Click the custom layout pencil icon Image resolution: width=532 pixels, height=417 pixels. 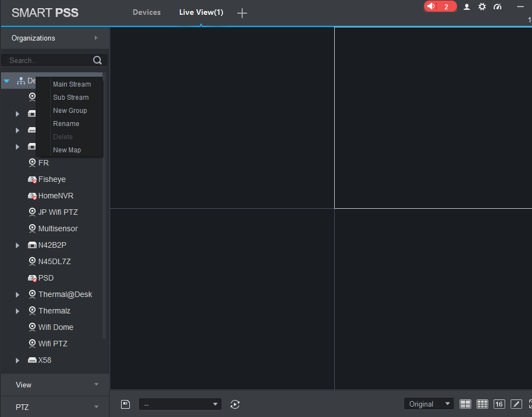[x=516, y=404]
